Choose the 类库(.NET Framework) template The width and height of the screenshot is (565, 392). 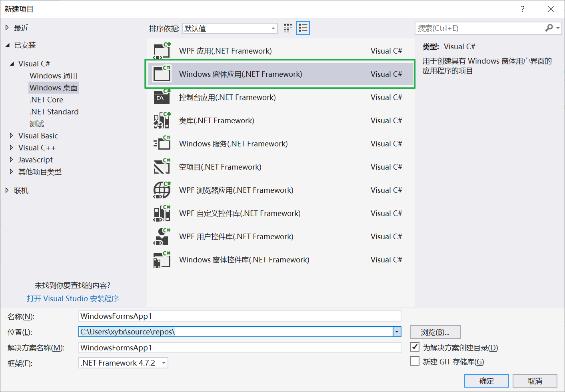pyautogui.click(x=216, y=120)
